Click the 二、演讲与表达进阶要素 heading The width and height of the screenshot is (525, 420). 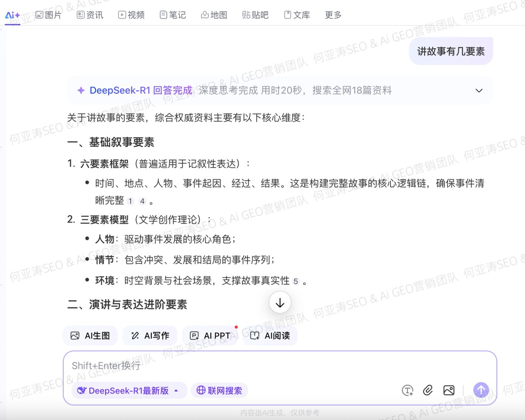(127, 305)
